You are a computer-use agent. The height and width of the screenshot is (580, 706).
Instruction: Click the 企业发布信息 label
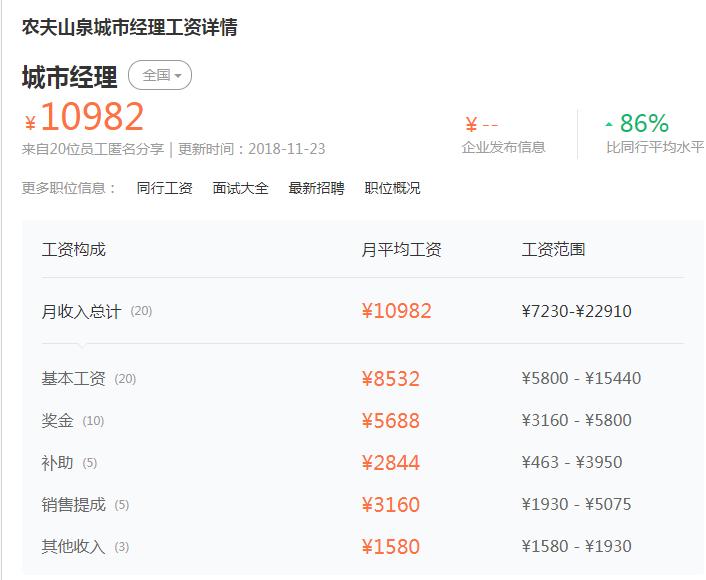[503, 147]
